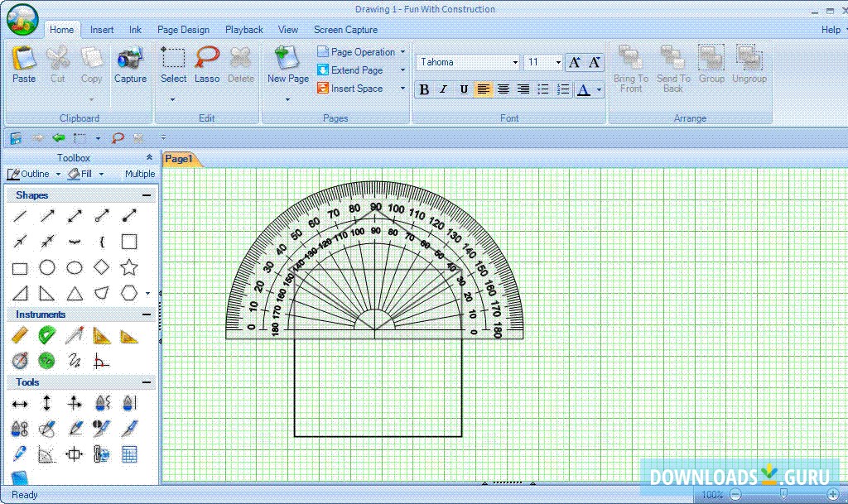Open the font size 11 dropdown
The image size is (848, 504).
point(558,63)
